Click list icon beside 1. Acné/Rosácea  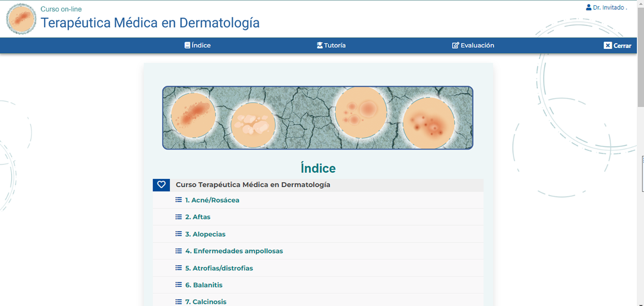pos(178,200)
